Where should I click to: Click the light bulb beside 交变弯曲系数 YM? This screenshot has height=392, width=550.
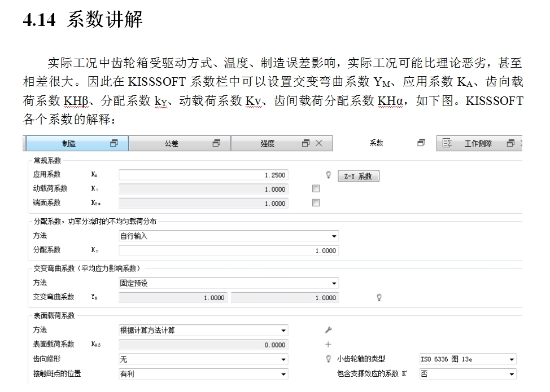coord(379,297)
